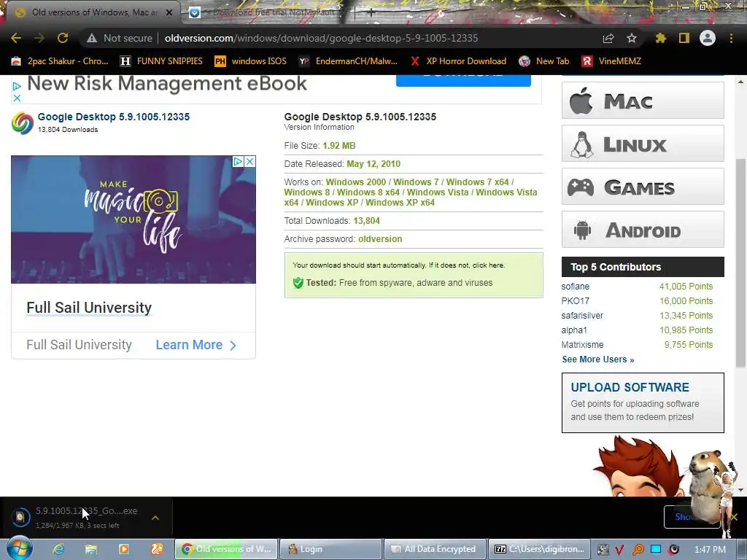Open the extensions puzzle icon
Image resolution: width=747 pixels, height=560 pixels.
point(660,38)
